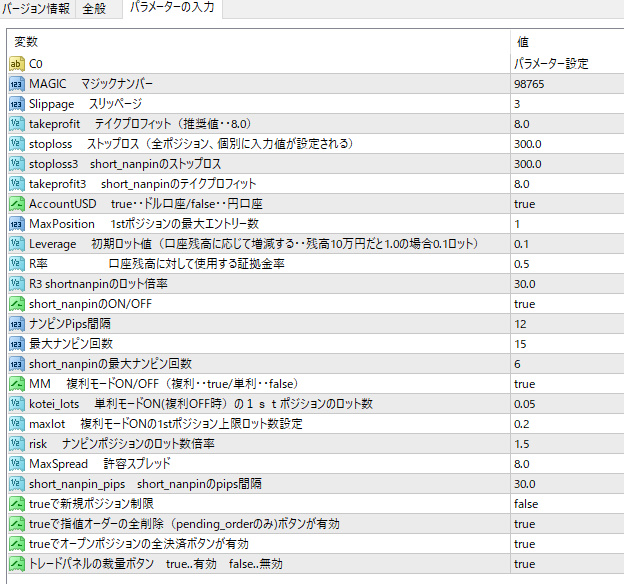
Task: Click boolean icon beside トレードパネルの数量ボタン
Action: point(17,564)
